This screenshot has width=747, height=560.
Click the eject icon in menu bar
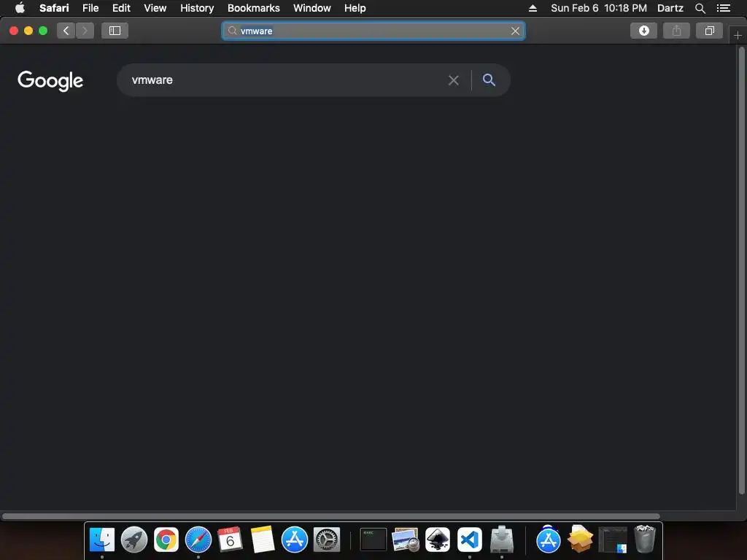(533, 8)
